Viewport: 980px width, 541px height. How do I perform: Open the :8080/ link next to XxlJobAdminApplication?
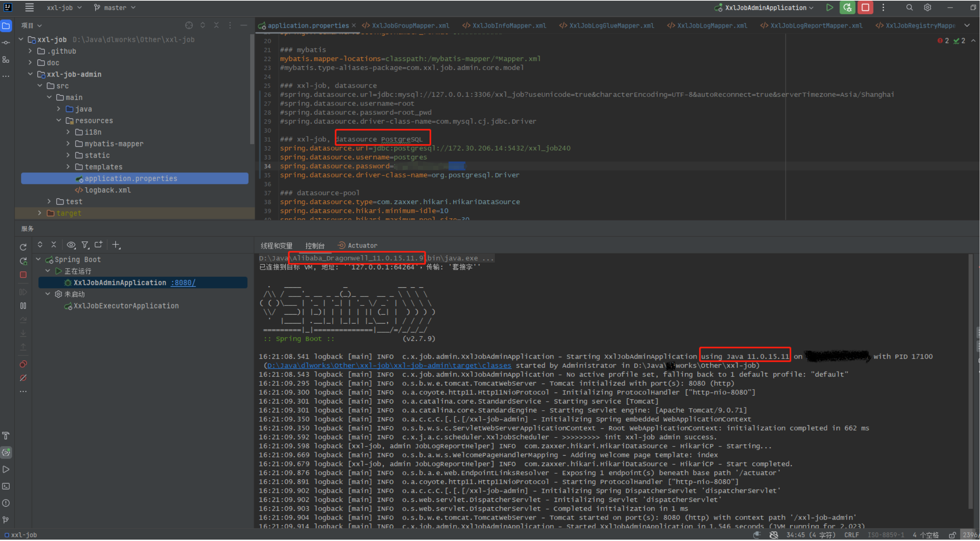pyautogui.click(x=183, y=283)
